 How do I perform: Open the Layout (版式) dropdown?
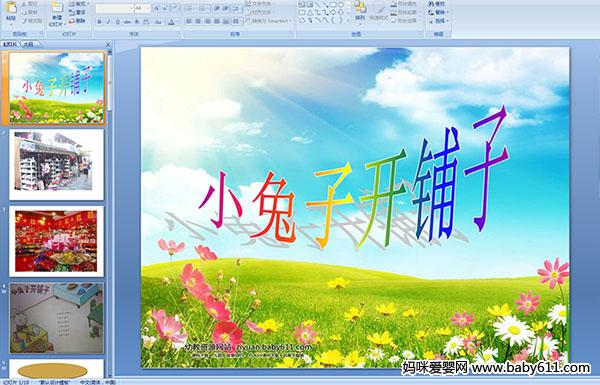(80, 4)
